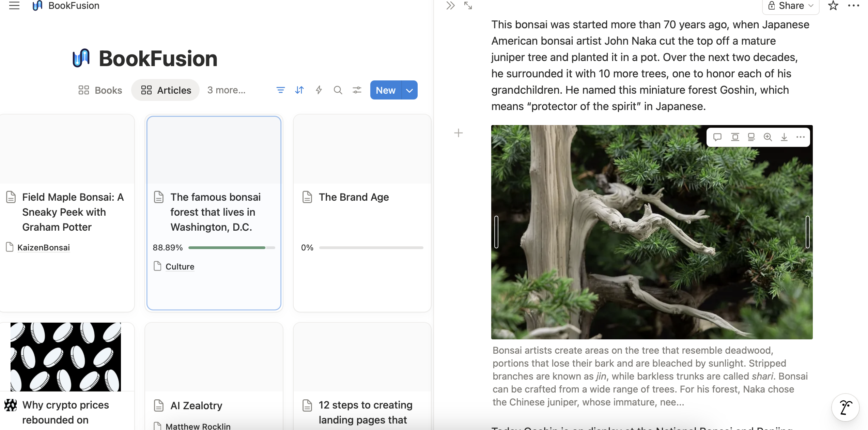Open the article in full page
Viewport: 868px width, 430px height.
coord(468,5)
